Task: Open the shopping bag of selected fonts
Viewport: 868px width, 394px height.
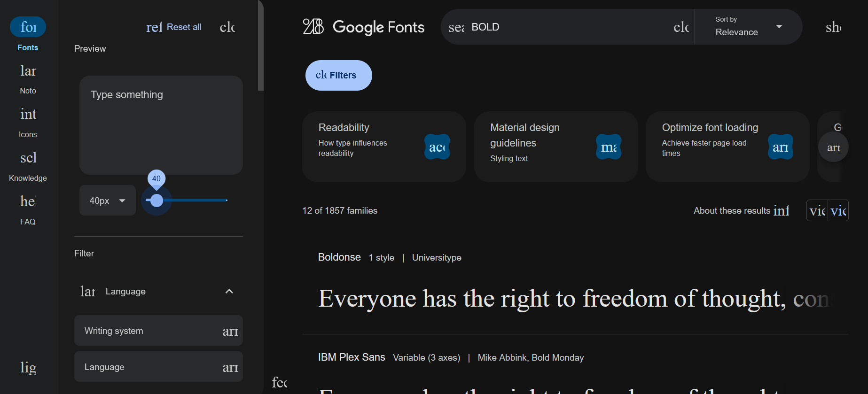Action: point(834,27)
